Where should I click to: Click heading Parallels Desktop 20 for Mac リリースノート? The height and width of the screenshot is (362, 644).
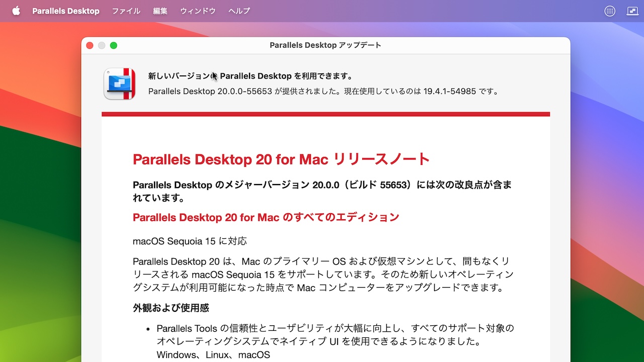pos(281,159)
